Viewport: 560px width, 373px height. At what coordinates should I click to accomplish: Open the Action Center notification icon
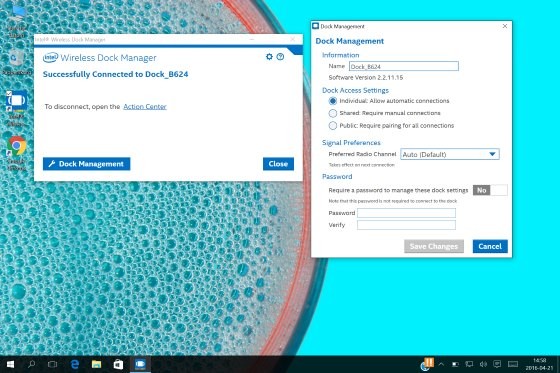(x=497, y=364)
